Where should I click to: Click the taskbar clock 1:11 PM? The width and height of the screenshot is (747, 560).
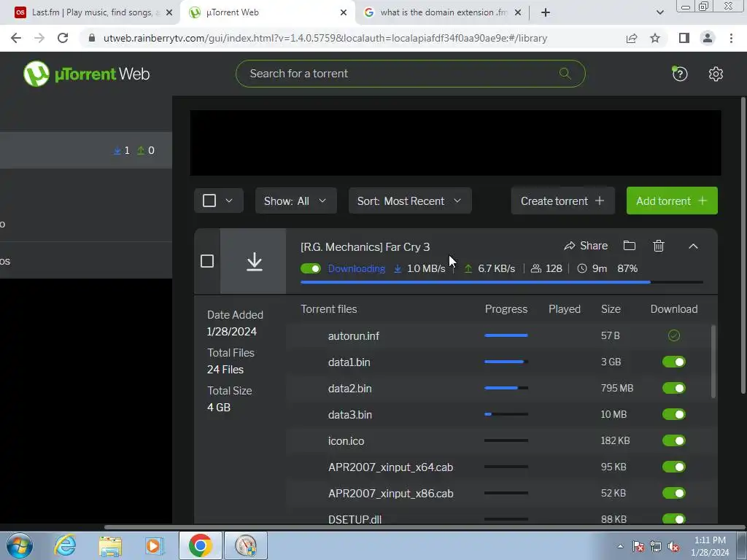[710, 540]
